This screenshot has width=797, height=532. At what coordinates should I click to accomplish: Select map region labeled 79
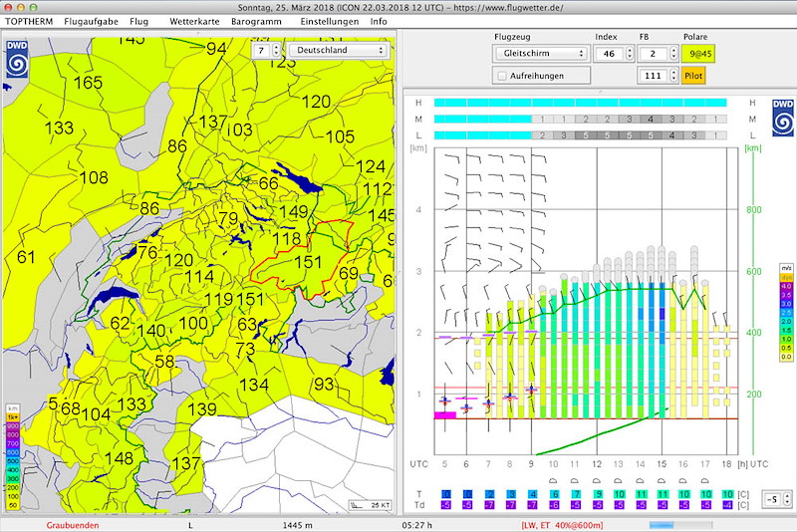pos(228,218)
